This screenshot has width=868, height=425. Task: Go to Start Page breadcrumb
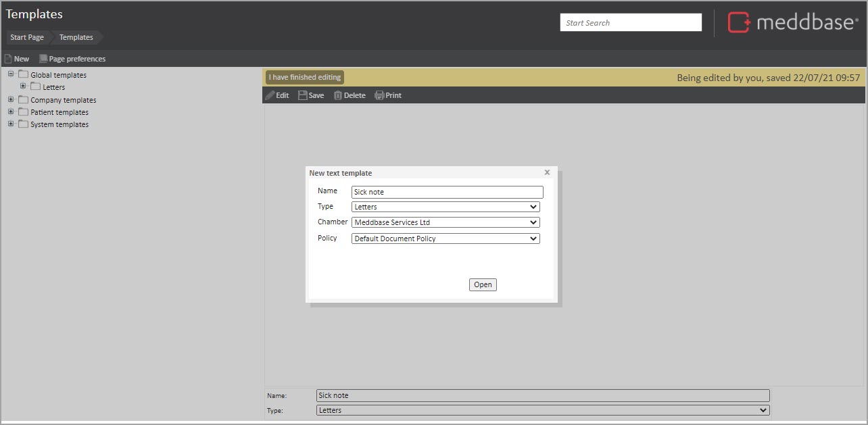click(27, 37)
